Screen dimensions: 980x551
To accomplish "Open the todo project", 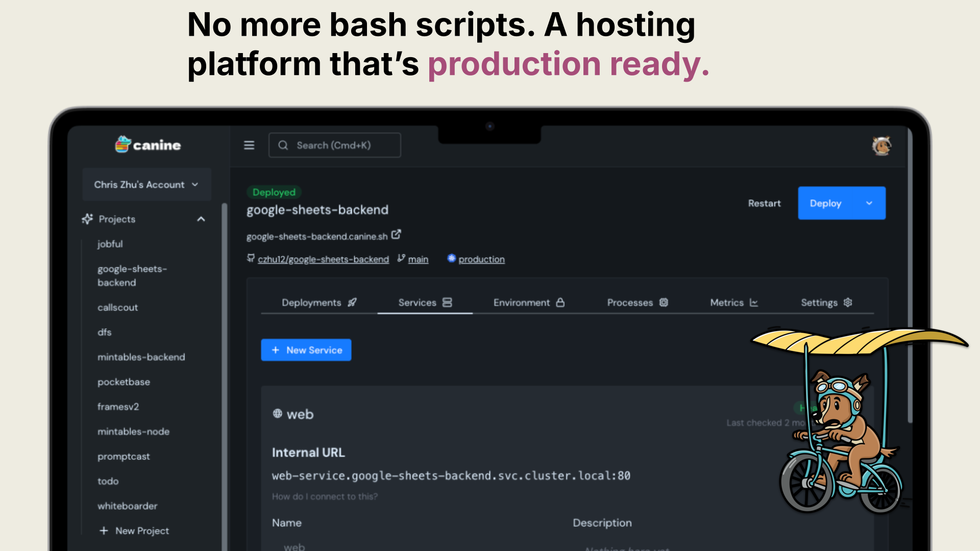I will point(108,481).
